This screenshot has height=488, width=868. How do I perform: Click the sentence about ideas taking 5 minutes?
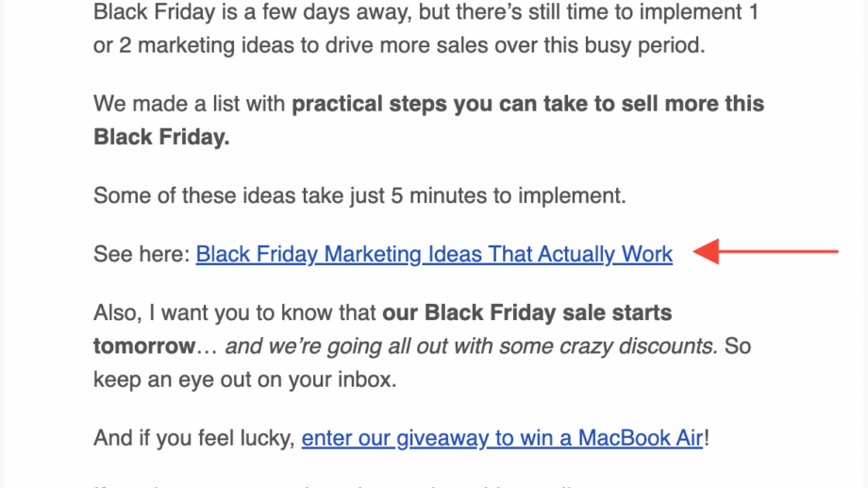(359, 196)
